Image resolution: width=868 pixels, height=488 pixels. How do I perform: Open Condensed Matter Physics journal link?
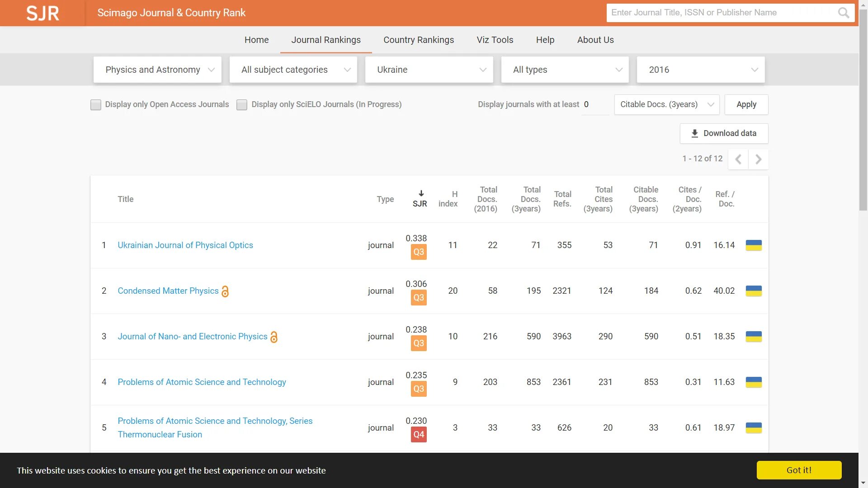(168, 291)
